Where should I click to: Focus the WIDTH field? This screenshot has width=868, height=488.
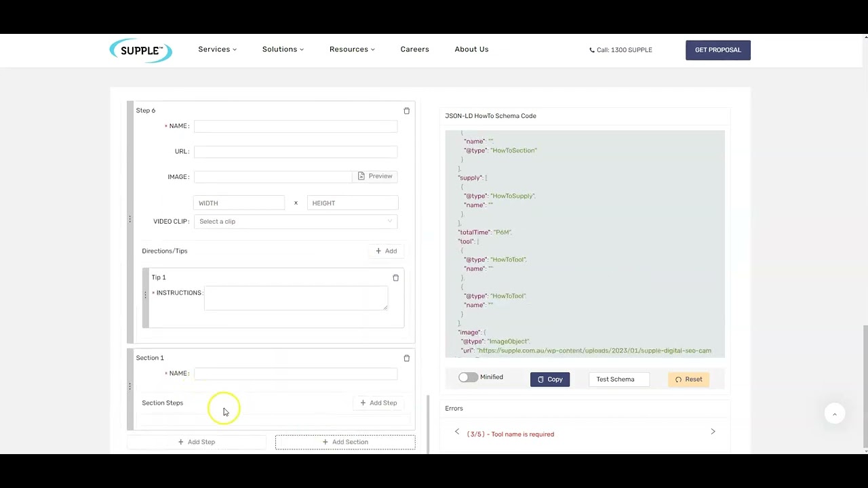[239, 203]
